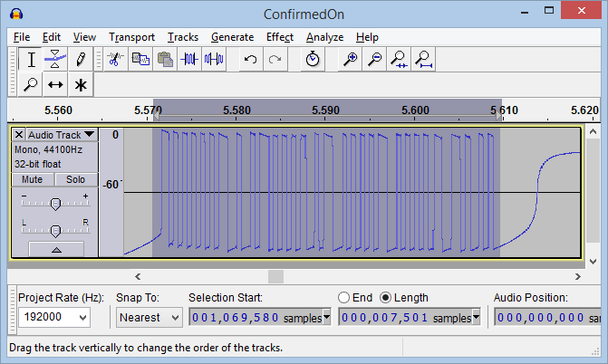
Task: Open the Audio Track name dropdown menu
Action: click(x=62, y=135)
